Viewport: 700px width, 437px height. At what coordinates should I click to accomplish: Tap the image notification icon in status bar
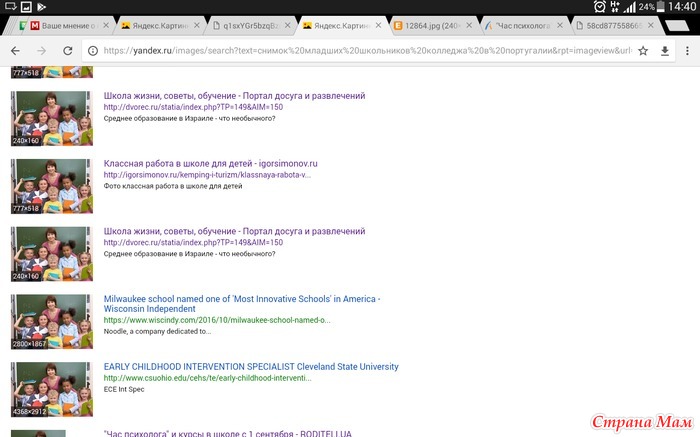(26, 7)
